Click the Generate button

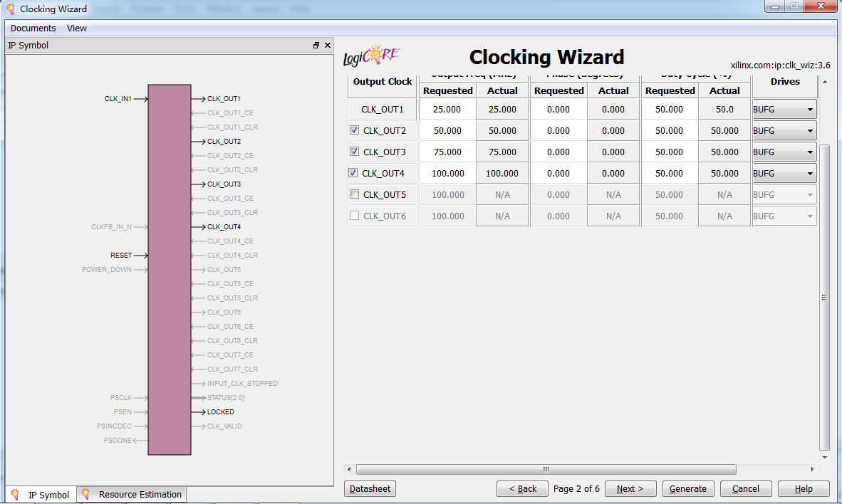[688, 488]
